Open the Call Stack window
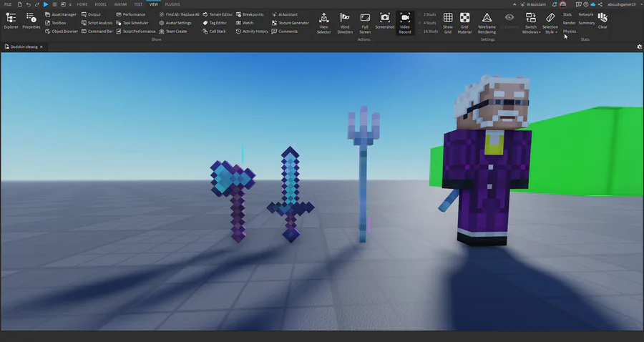Viewport: 644px width, 342px height. tap(215, 31)
